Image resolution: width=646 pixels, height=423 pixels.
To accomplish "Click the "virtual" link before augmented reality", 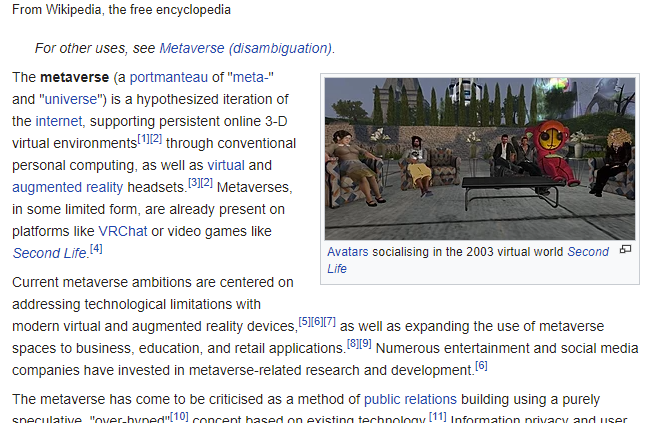I will pyautogui.click(x=225, y=165).
